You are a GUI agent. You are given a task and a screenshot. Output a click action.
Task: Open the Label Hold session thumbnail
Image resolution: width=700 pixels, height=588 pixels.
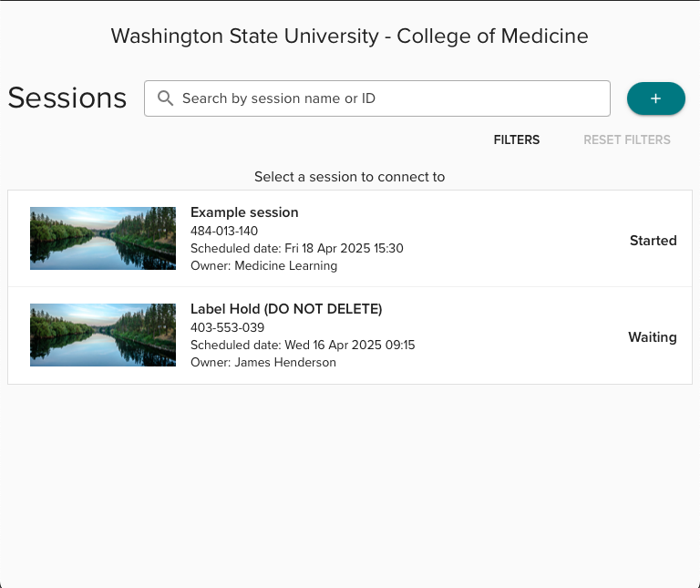pyautogui.click(x=103, y=335)
